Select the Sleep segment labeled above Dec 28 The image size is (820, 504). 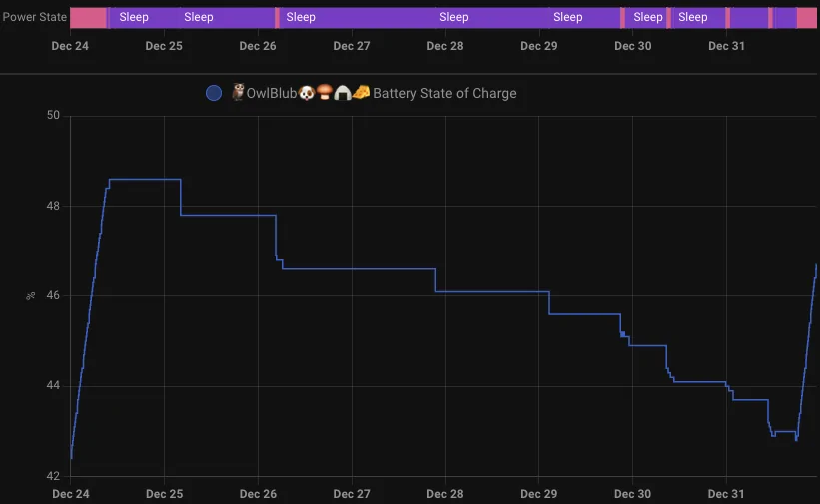tap(492, 18)
